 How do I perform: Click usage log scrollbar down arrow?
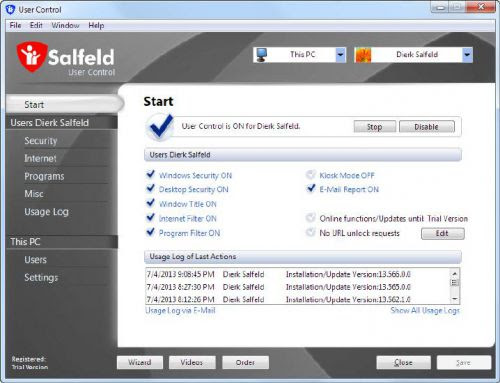tap(455, 299)
